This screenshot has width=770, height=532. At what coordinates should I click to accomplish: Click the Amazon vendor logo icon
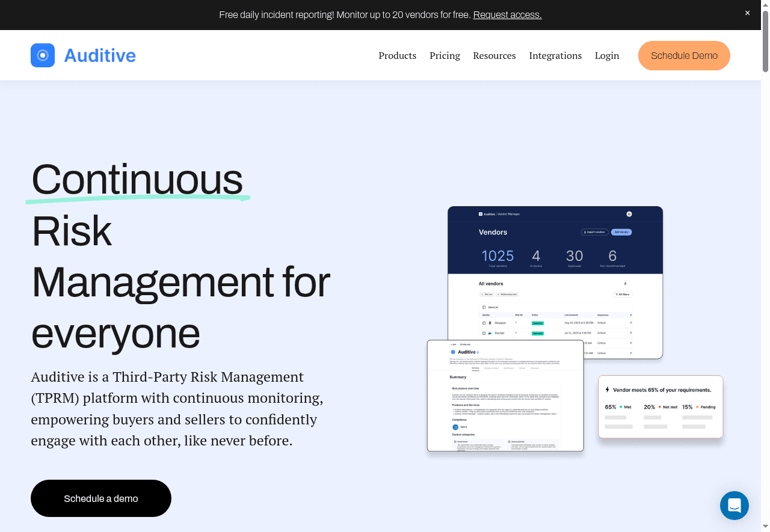pos(490,323)
